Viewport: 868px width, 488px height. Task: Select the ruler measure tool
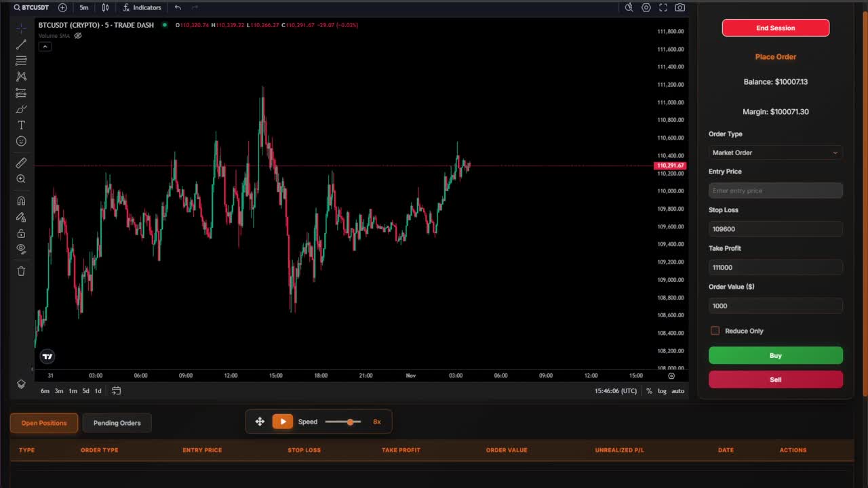(x=21, y=163)
